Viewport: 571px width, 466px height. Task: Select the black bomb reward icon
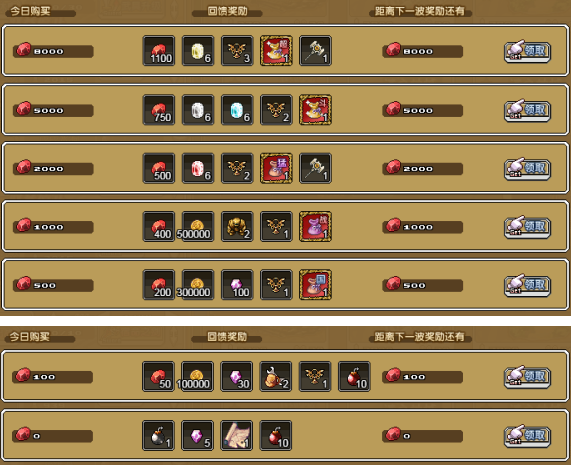coord(158,435)
